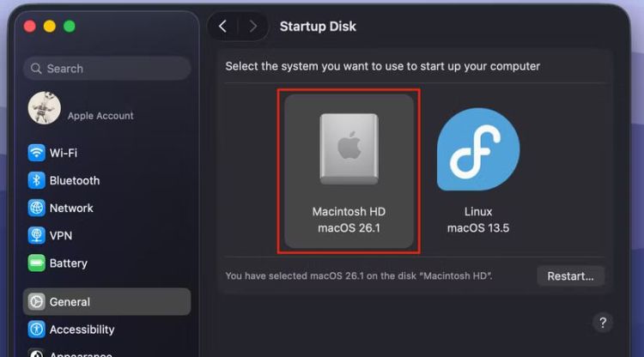The width and height of the screenshot is (644, 357).
Task: Select the General gear icon
Action: pos(37,301)
